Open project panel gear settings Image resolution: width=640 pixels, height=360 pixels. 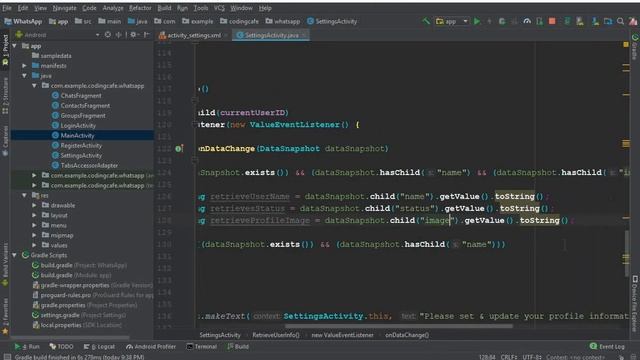(x=133, y=35)
